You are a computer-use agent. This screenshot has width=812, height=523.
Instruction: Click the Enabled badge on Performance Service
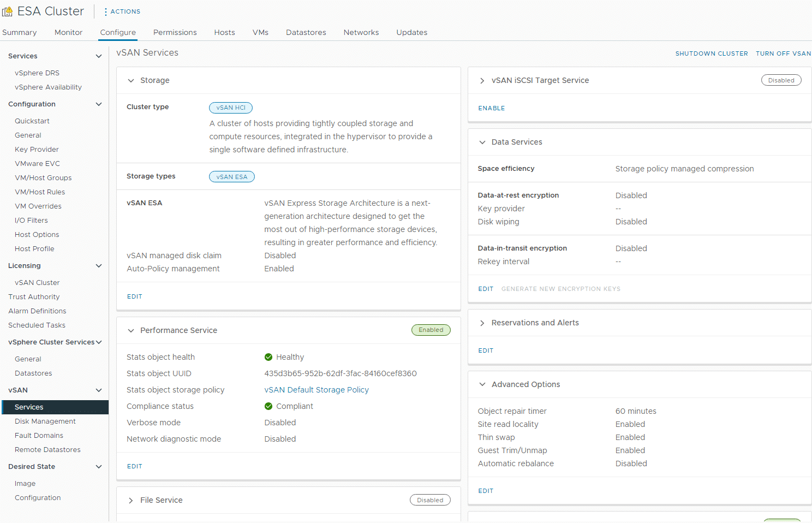coord(431,330)
